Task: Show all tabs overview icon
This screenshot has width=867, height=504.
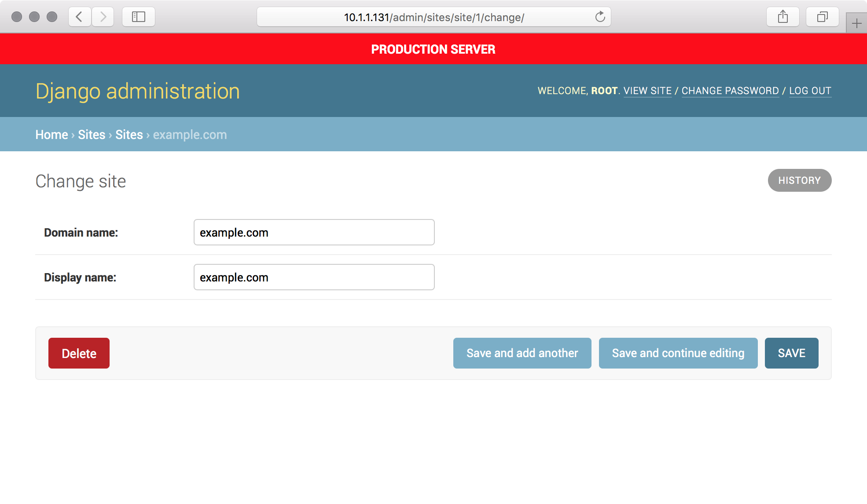Action: (822, 17)
